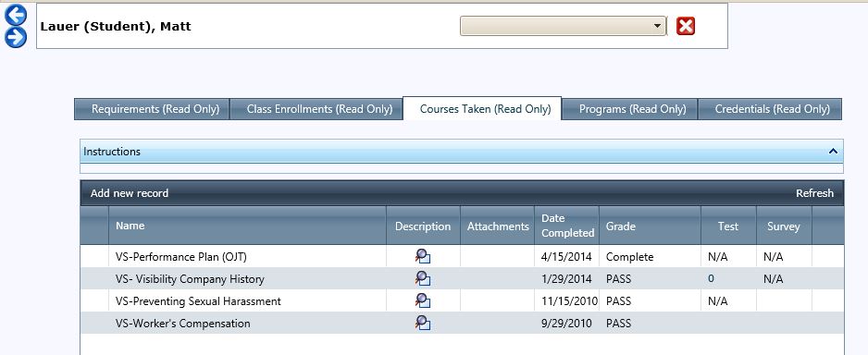Open description for VS- Visibility Company History
The height and width of the screenshot is (355, 868).
[x=423, y=278]
